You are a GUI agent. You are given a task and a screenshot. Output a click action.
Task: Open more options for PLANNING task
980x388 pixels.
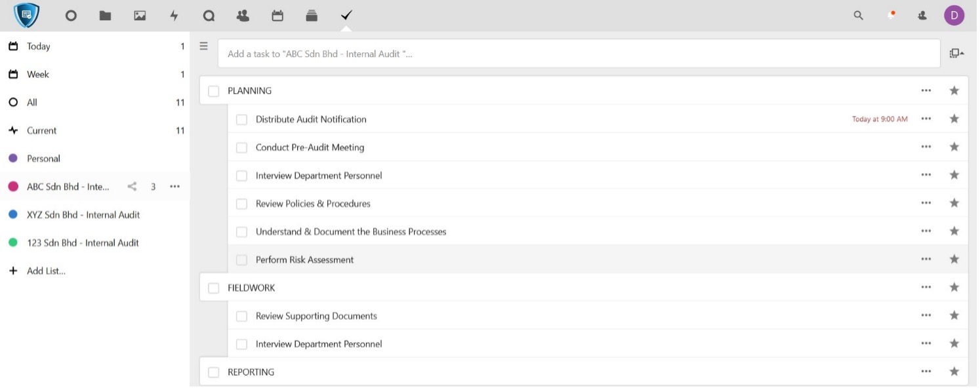pyautogui.click(x=926, y=90)
